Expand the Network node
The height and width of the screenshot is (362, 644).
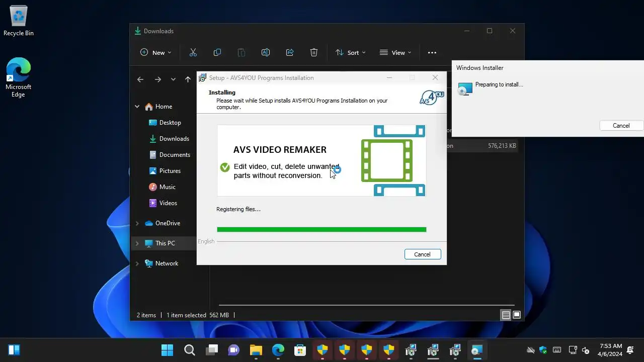click(137, 263)
